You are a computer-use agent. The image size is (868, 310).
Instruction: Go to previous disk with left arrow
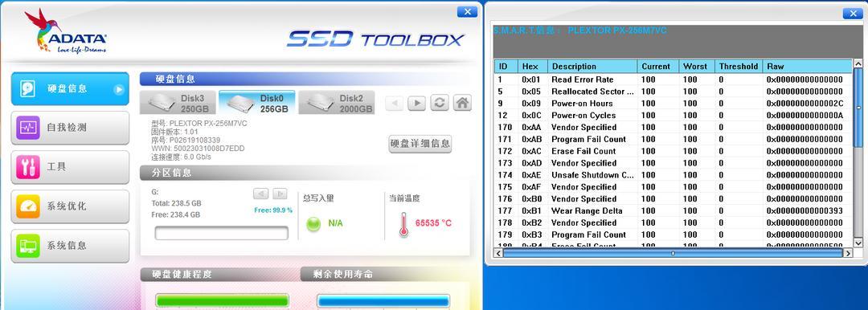tap(394, 104)
